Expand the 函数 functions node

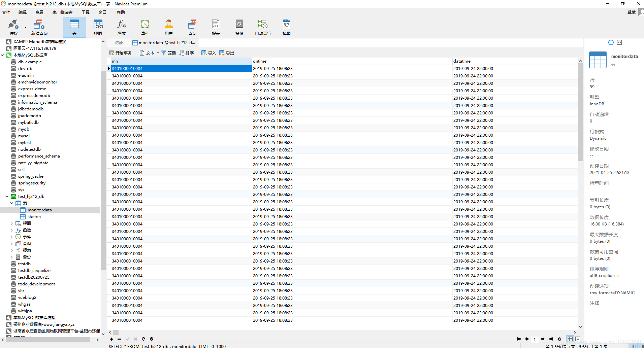pos(12,230)
